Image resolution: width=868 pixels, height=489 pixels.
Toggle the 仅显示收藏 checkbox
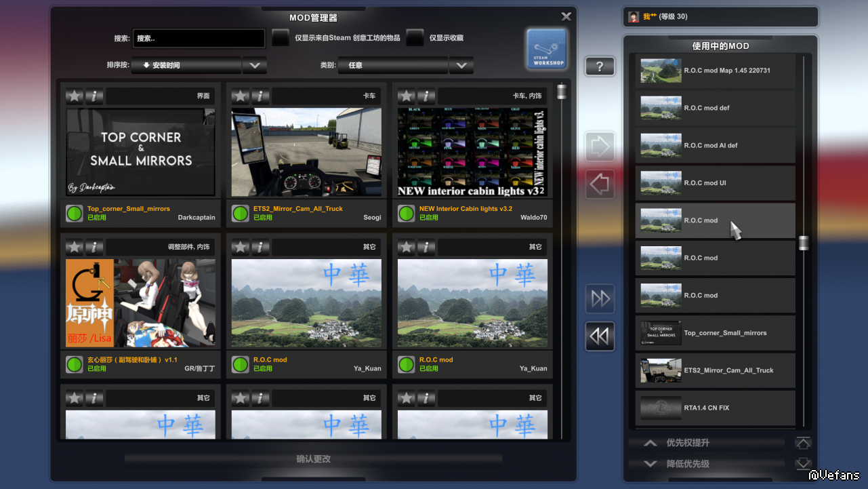(415, 38)
